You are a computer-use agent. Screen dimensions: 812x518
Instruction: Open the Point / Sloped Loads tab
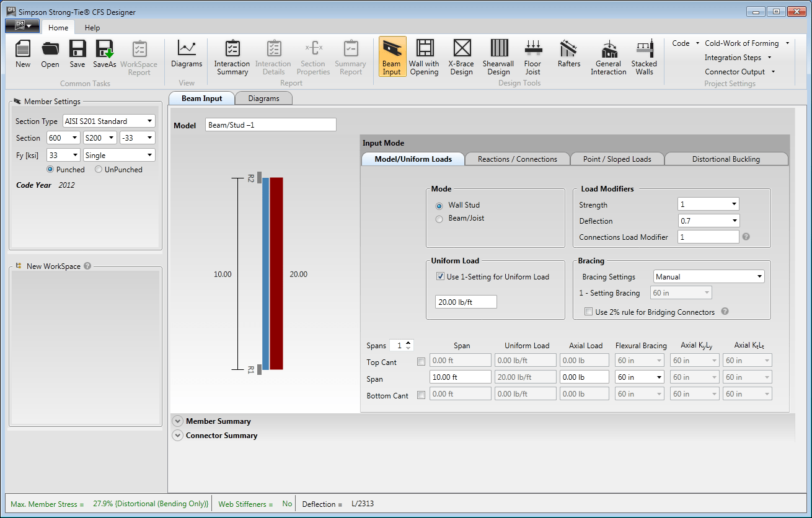click(x=617, y=159)
